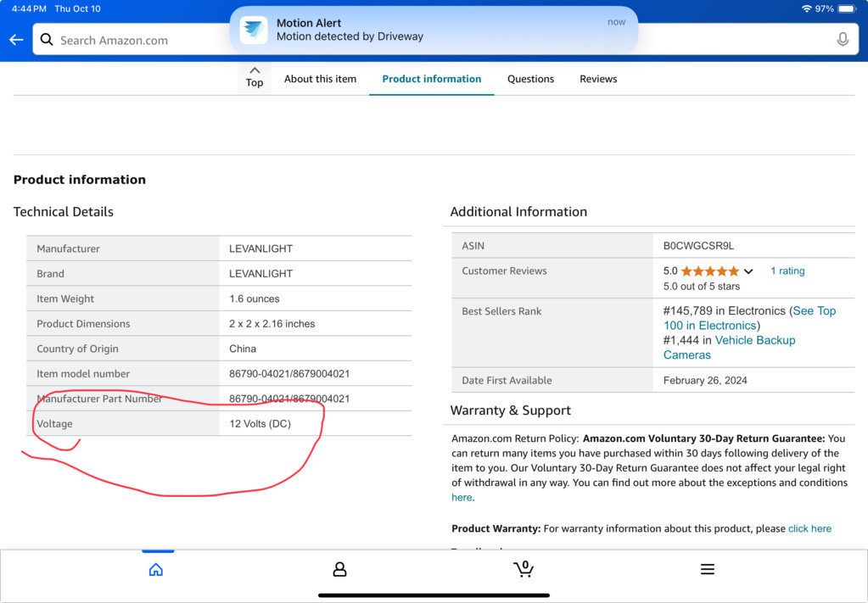Expand the customer reviews rating chevron

748,271
